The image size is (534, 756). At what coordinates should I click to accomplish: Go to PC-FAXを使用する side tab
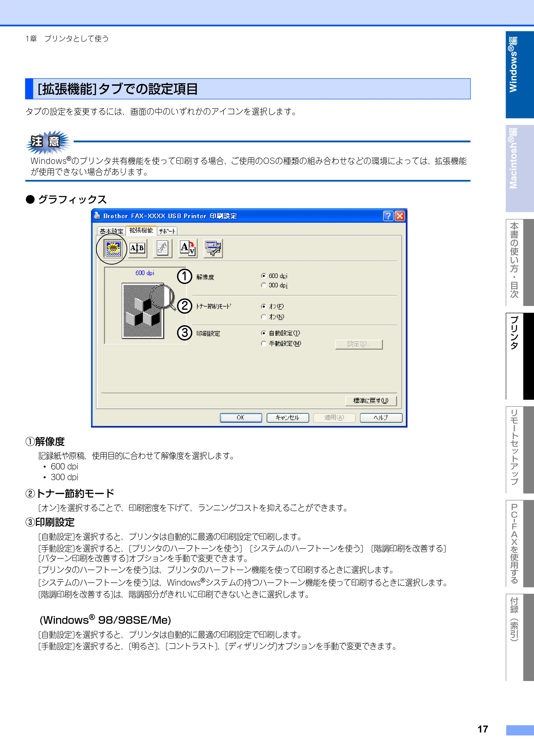519,543
